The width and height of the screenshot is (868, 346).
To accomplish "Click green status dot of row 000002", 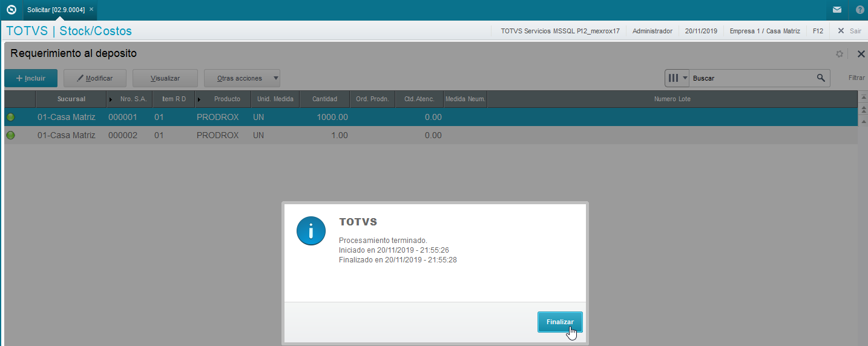I will [x=11, y=135].
